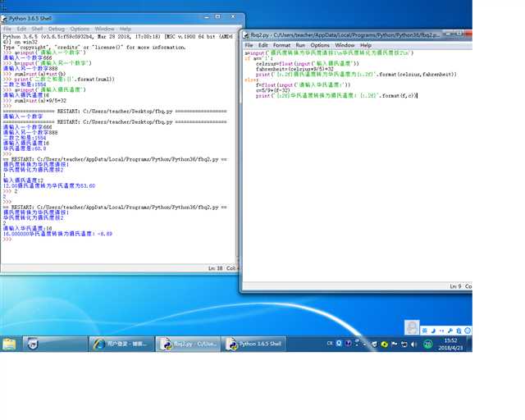Click the help question mark tray icon

pos(348,344)
